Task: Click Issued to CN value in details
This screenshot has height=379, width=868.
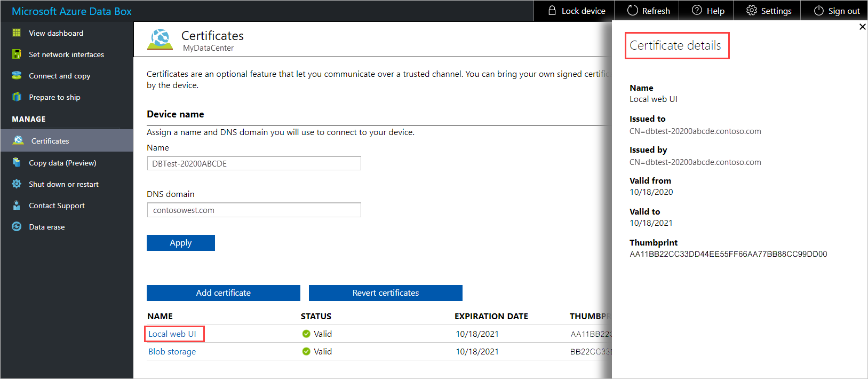Action: click(x=695, y=131)
